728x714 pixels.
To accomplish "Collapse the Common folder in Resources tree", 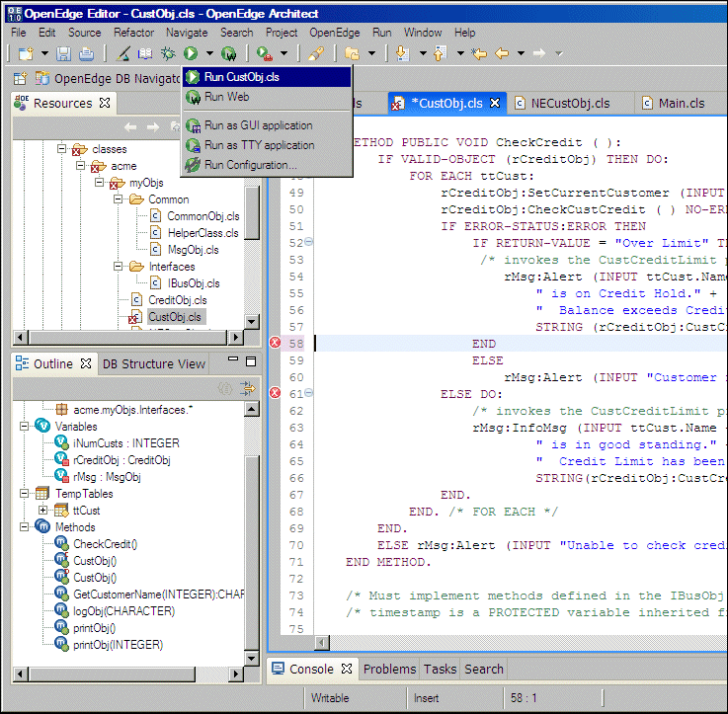I will (x=119, y=199).
